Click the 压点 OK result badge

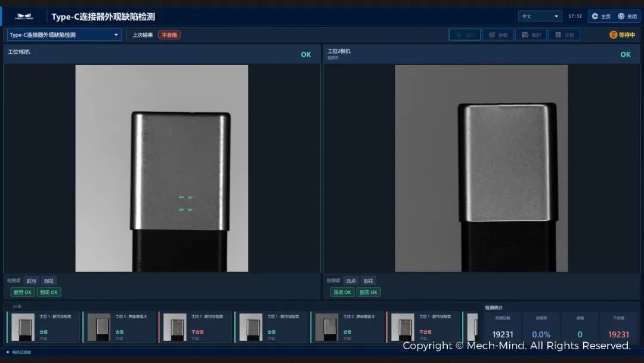[342, 293]
